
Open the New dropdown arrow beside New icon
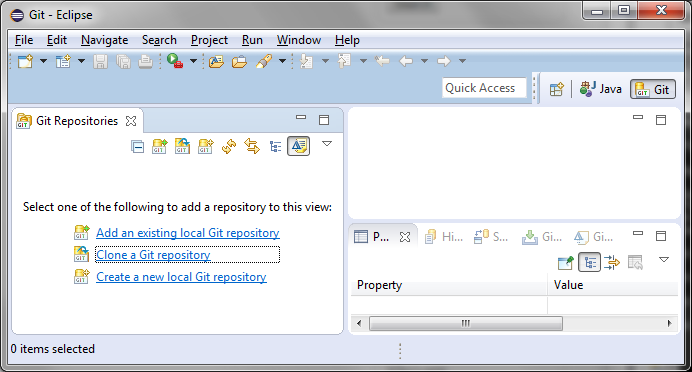tap(43, 61)
